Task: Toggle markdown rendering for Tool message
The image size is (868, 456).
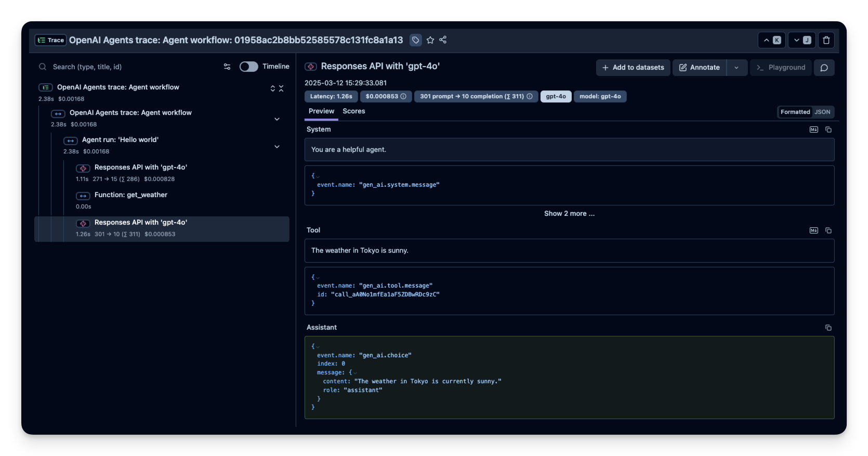Action: pos(814,230)
